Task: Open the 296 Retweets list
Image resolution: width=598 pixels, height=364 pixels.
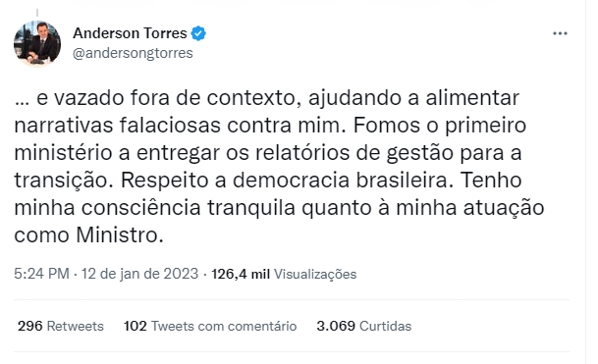Action: 61,327
